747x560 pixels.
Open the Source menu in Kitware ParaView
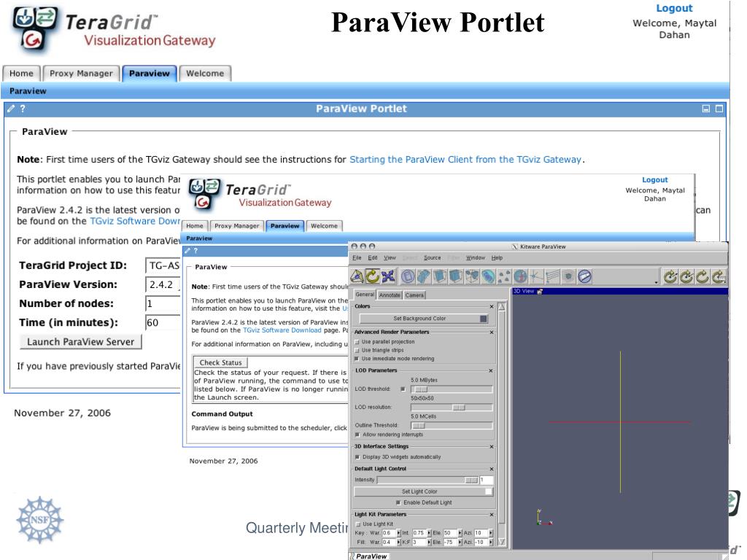pyautogui.click(x=432, y=257)
